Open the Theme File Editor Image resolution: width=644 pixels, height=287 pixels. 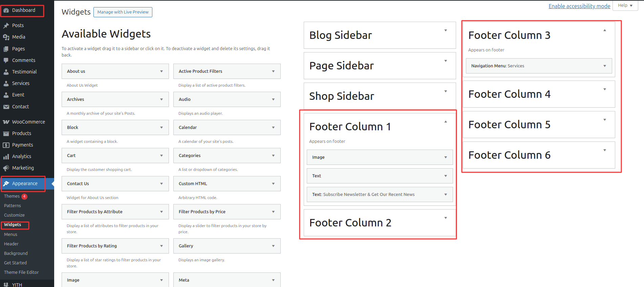coord(21,272)
